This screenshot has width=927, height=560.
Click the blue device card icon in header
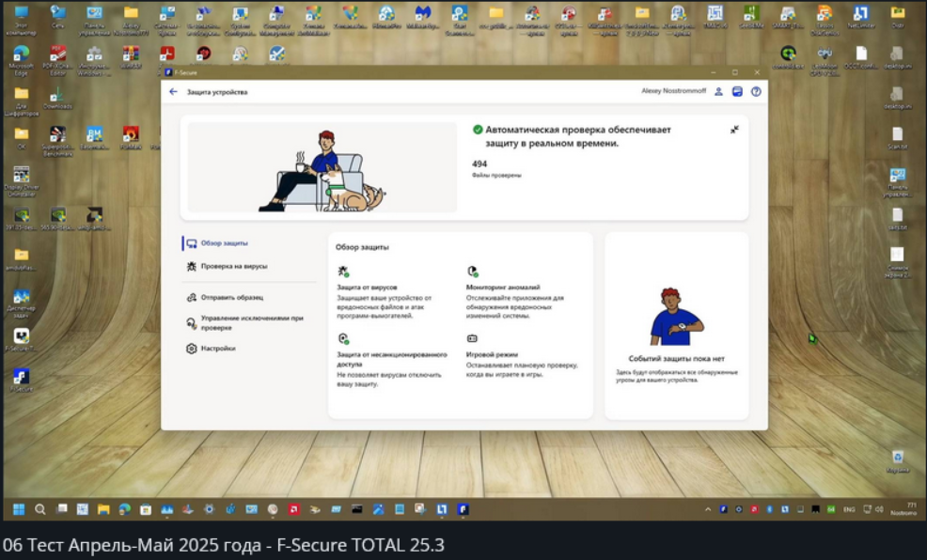(x=737, y=91)
